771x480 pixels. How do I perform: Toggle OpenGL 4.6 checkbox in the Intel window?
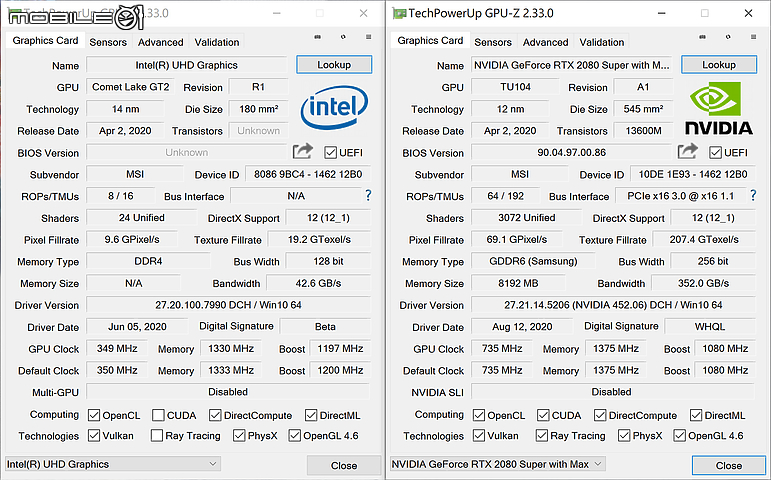pyautogui.click(x=295, y=436)
